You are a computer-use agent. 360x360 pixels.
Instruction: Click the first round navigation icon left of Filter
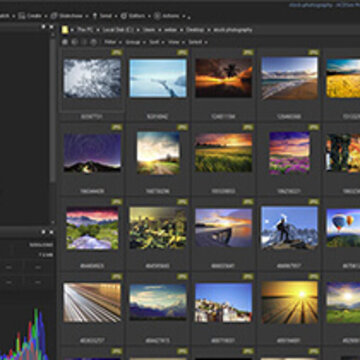pos(65,42)
